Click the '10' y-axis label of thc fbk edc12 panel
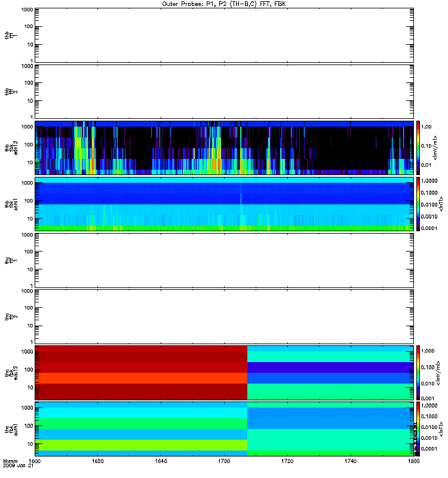 coord(30,388)
